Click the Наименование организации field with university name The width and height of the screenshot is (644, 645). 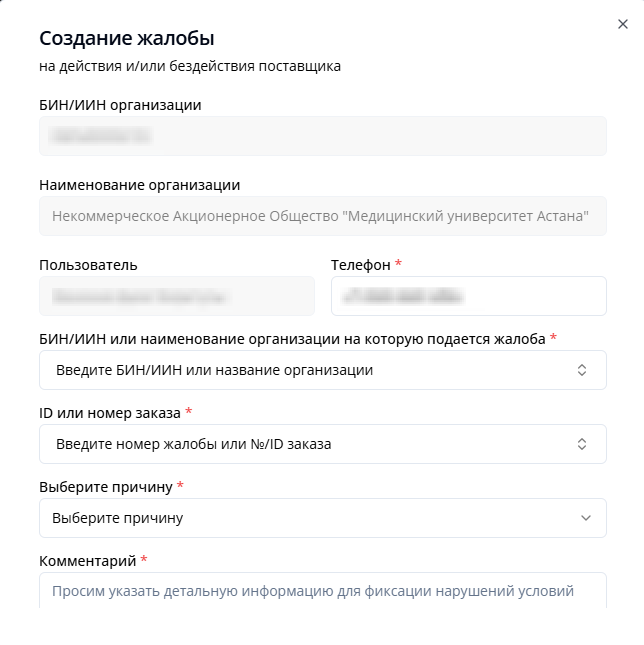pos(322,215)
